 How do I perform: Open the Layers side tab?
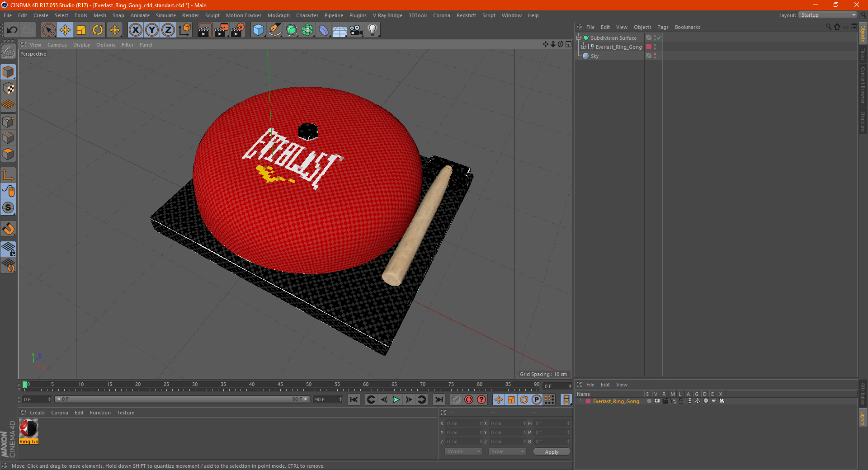[863, 418]
